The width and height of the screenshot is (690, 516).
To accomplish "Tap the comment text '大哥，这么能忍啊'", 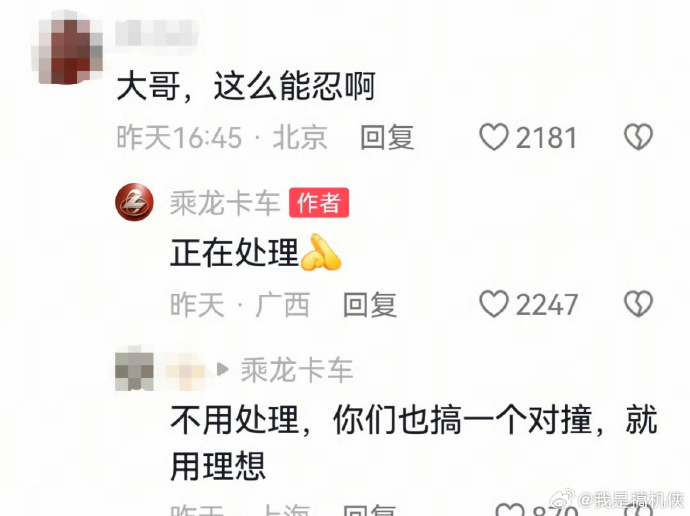I will 246,86.
